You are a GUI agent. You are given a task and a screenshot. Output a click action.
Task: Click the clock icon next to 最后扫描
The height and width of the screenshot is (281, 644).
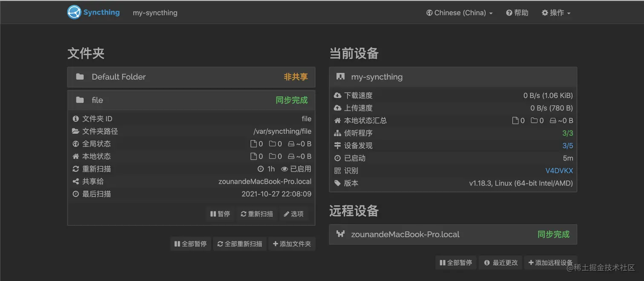[76, 194]
